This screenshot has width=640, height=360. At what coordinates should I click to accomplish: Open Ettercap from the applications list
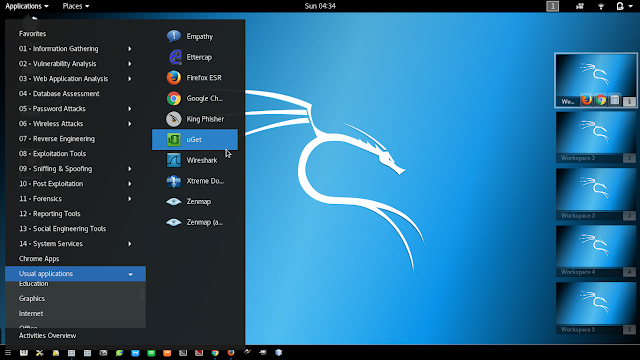coord(195,57)
